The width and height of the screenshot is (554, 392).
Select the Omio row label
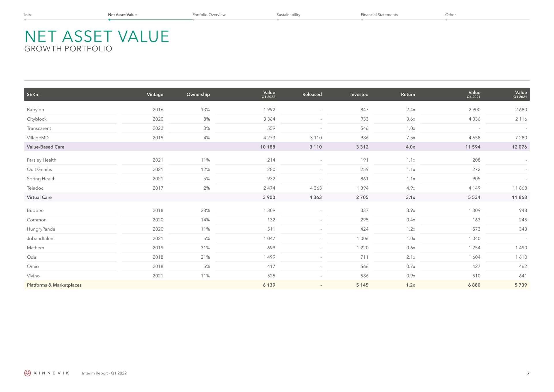point(33,266)
